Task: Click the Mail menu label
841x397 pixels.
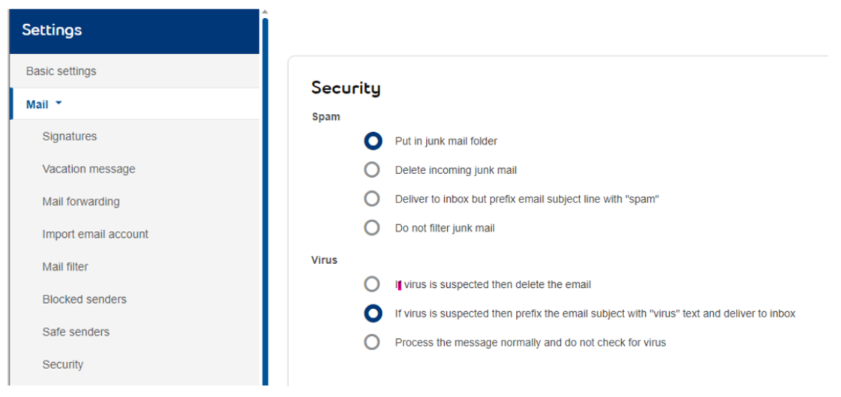Action: (37, 105)
